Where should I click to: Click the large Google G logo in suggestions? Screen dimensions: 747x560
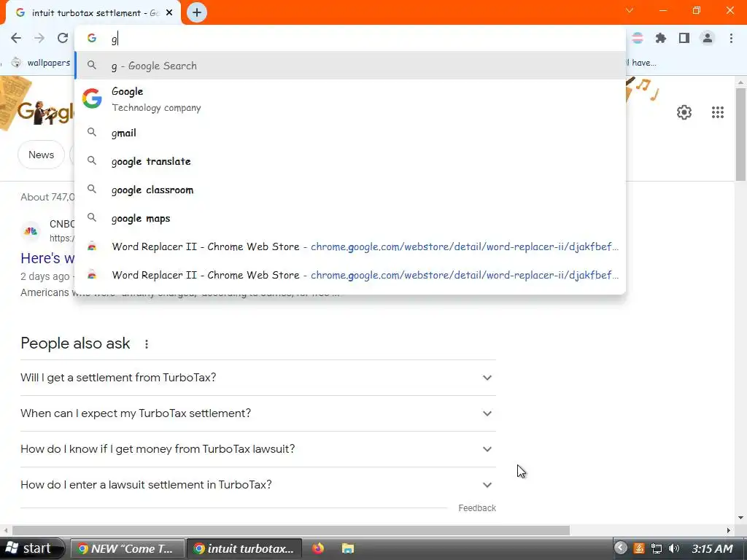click(92, 98)
